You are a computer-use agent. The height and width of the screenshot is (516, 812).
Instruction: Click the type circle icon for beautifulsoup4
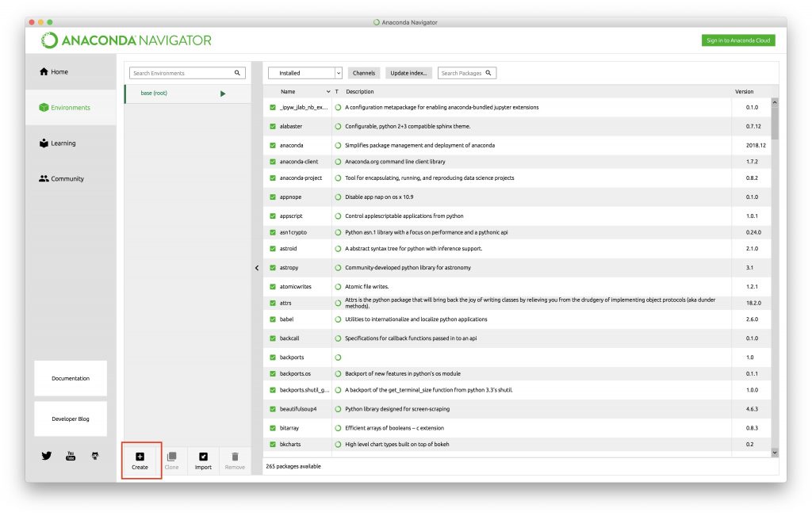coord(338,409)
